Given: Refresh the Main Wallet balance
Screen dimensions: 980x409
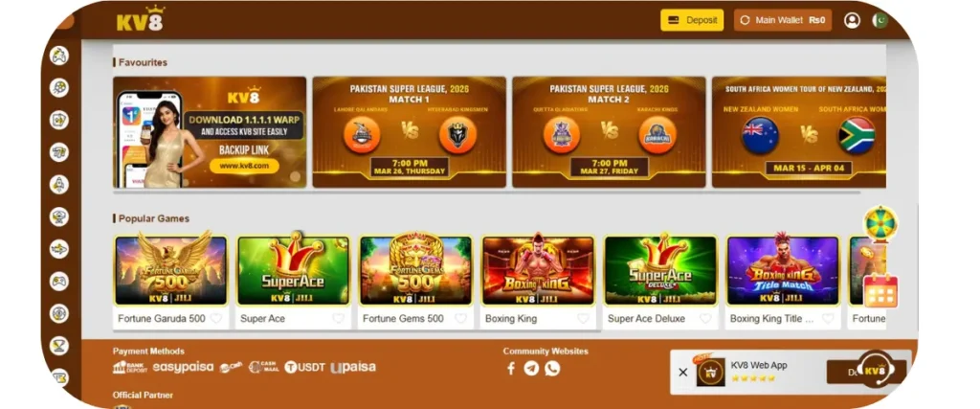Looking at the screenshot, I should coord(745,20).
